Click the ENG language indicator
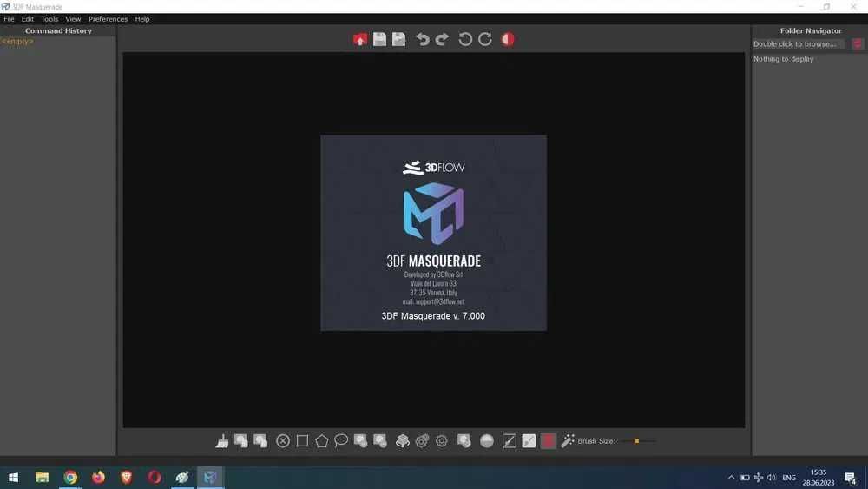Image resolution: width=868 pixels, height=489 pixels. point(789,478)
